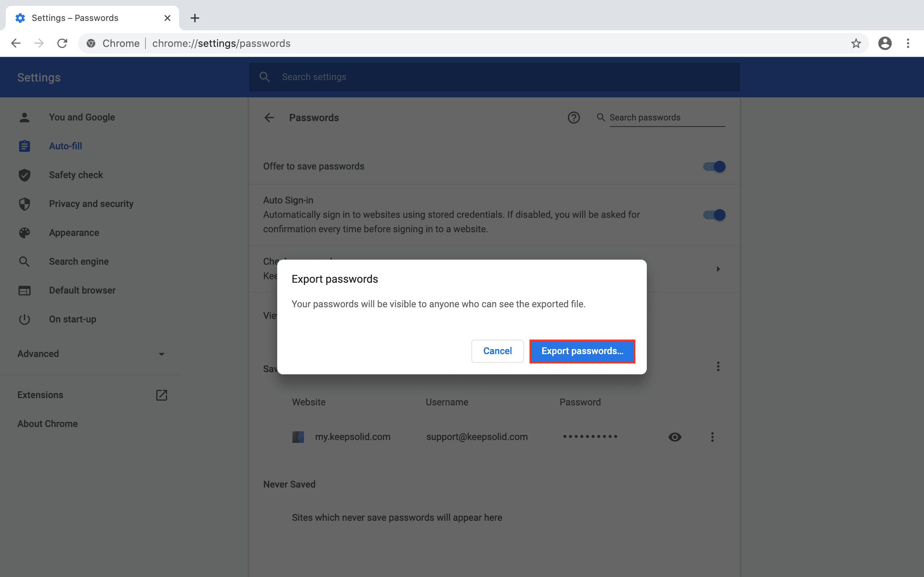Click the You and Google profile icon

tap(24, 117)
